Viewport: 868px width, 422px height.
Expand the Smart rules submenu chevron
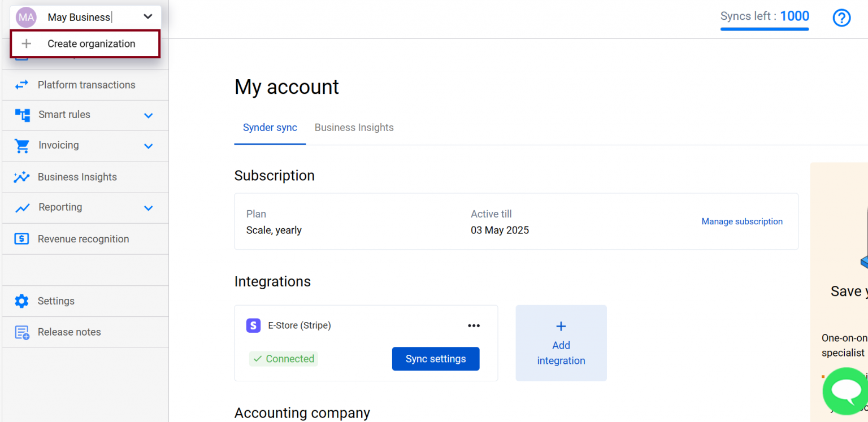[149, 115]
